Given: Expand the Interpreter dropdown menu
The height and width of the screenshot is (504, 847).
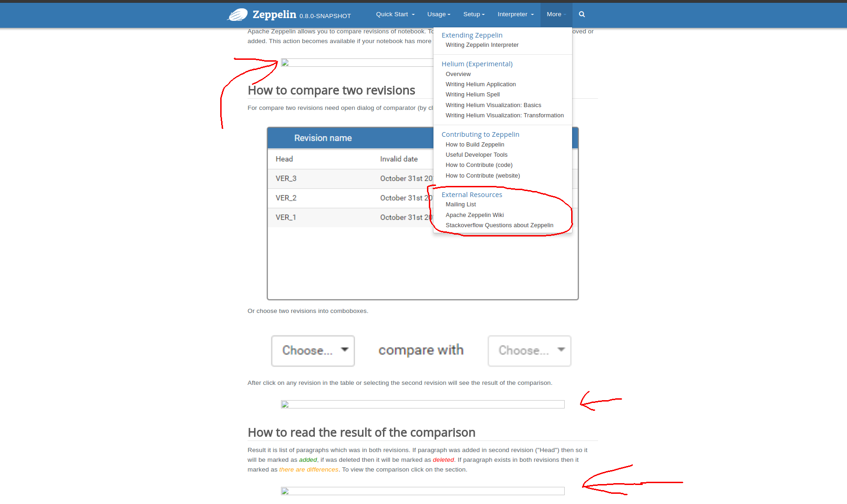Looking at the screenshot, I should click(x=516, y=14).
